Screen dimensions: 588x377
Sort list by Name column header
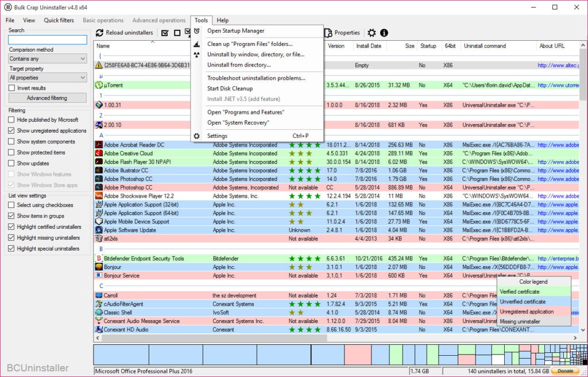(103, 46)
